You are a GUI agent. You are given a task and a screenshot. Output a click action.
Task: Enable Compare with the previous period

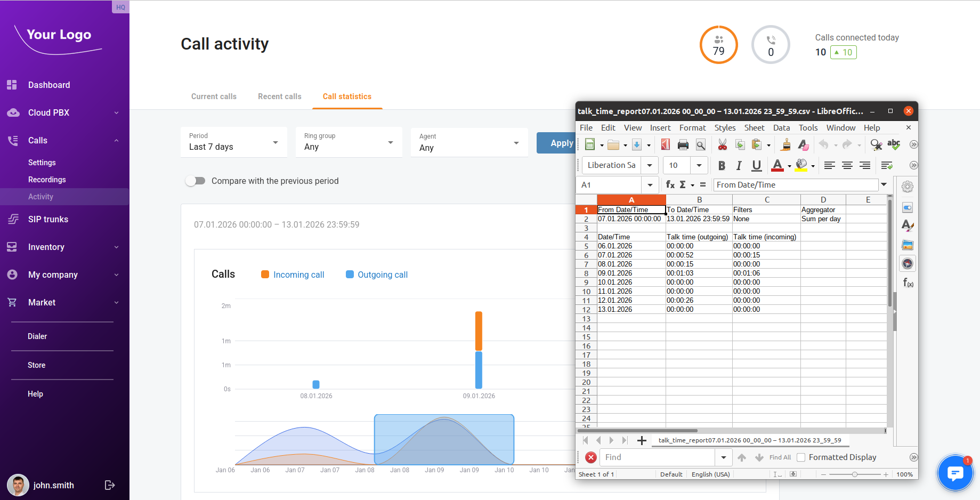coord(196,181)
